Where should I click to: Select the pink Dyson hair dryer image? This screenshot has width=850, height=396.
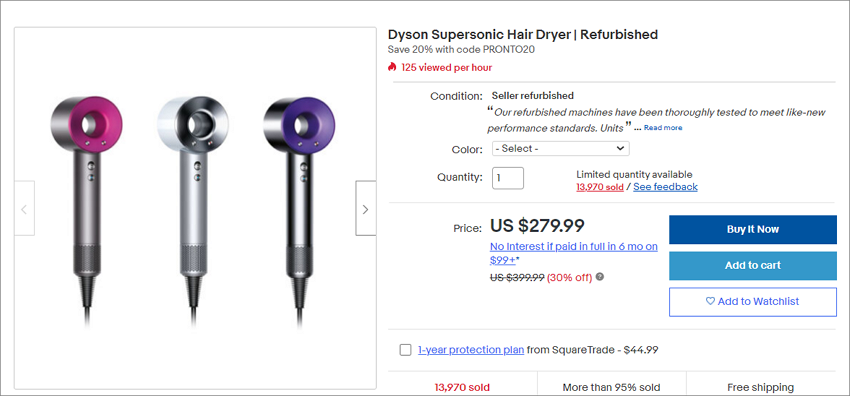click(x=87, y=211)
